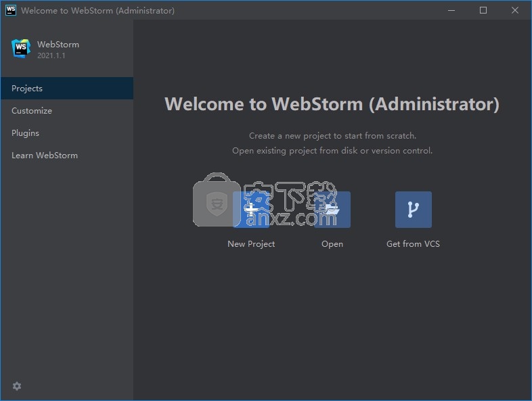Click 'Open existing project from disk' line

[x=332, y=151]
